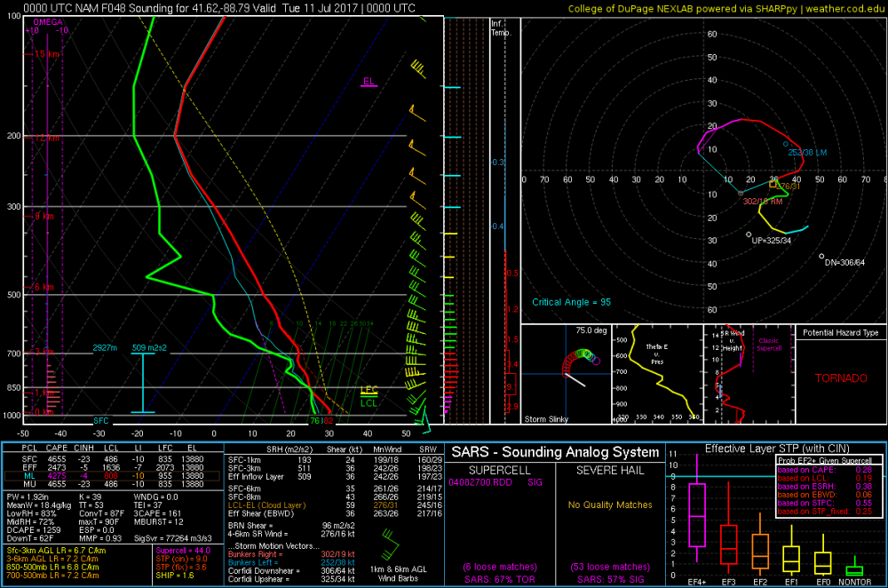Open the 04082700.RDD supercell analog match
This screenshot has height=588, width=888.
(480, 482)
